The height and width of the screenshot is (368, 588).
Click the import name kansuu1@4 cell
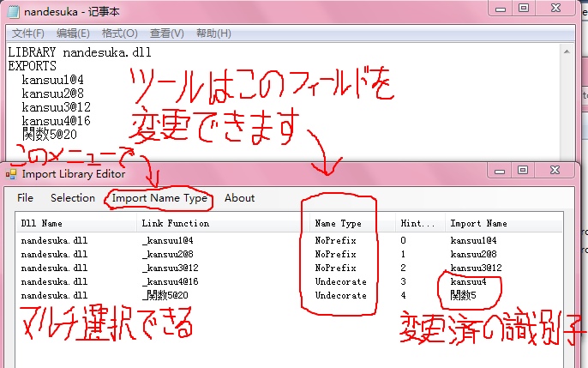click(474, 240)
